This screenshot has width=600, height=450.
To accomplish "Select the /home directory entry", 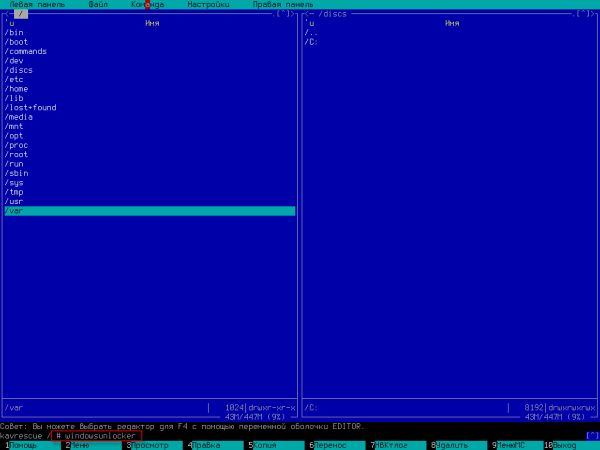I will tap(18, 89).
